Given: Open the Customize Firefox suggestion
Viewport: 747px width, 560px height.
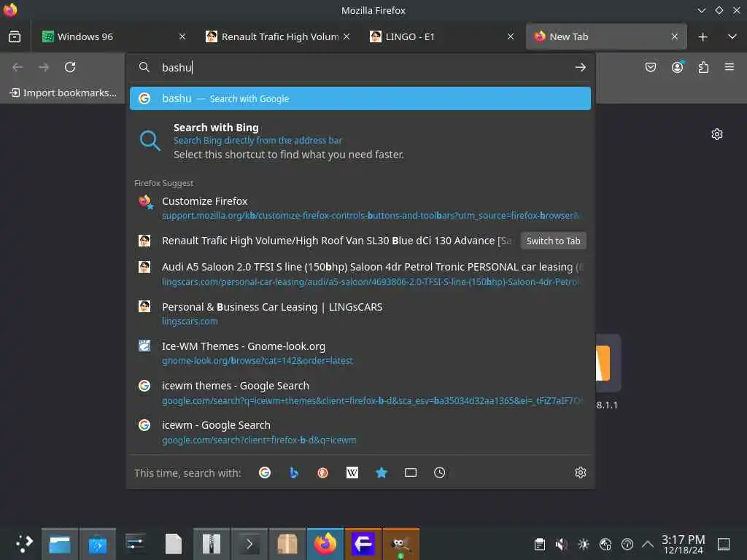Looking at the screenshot, I should point(360,208).
